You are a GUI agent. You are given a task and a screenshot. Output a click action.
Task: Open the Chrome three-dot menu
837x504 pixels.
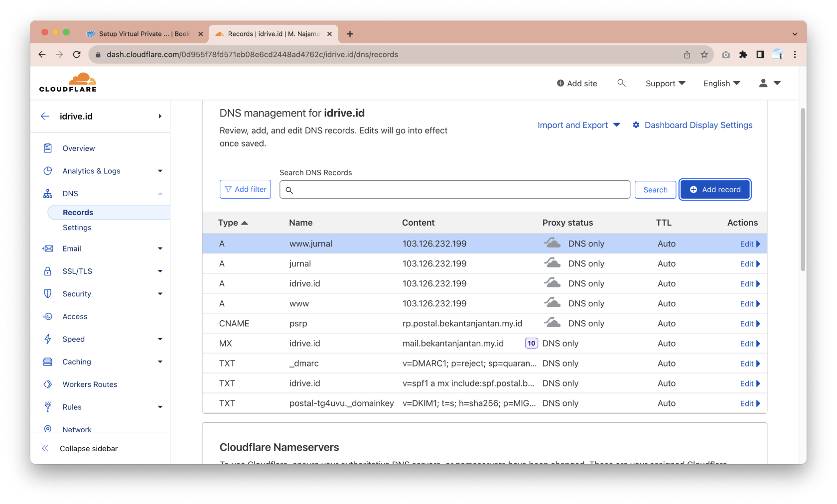coord(795,54)
